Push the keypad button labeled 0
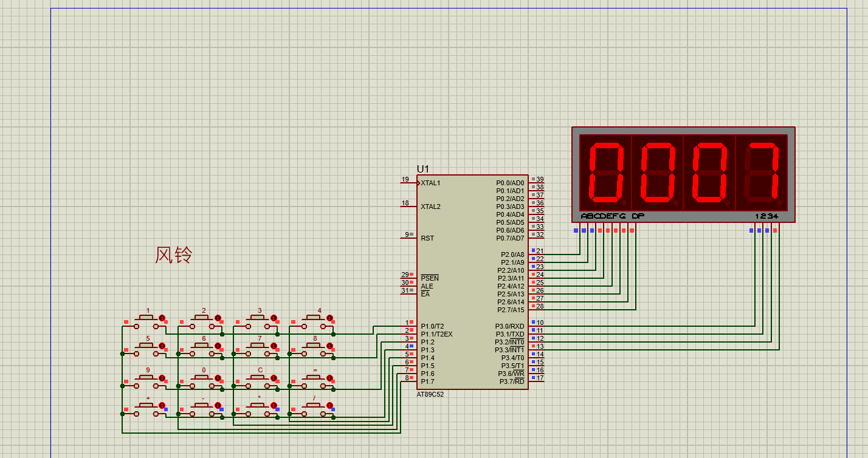Viewport: 868px width, 458px height. coord(202,378)
